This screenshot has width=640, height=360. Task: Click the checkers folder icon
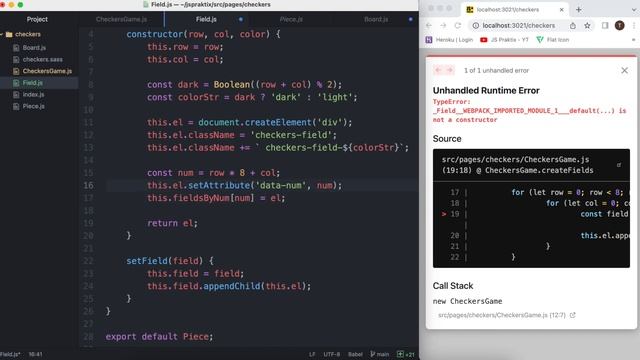(9, 34)
